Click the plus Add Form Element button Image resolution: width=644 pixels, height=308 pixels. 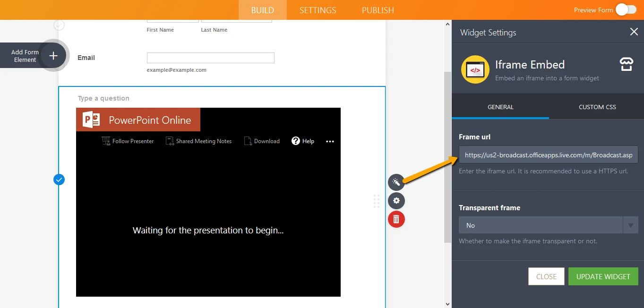(53, 56)
